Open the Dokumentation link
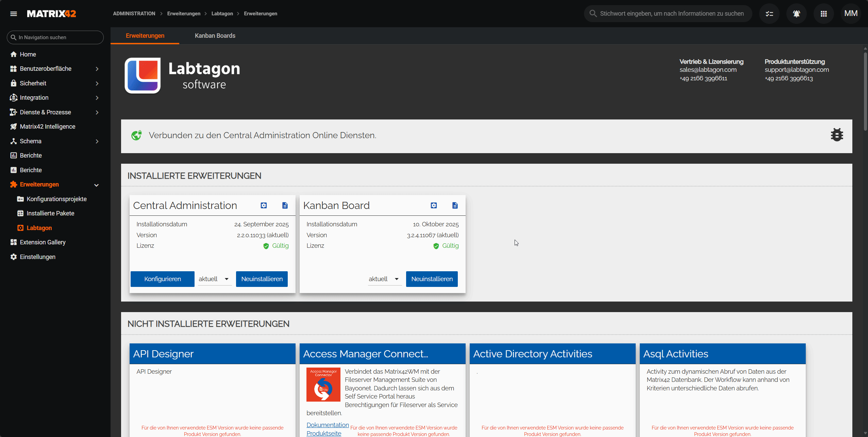 point(328,425)
